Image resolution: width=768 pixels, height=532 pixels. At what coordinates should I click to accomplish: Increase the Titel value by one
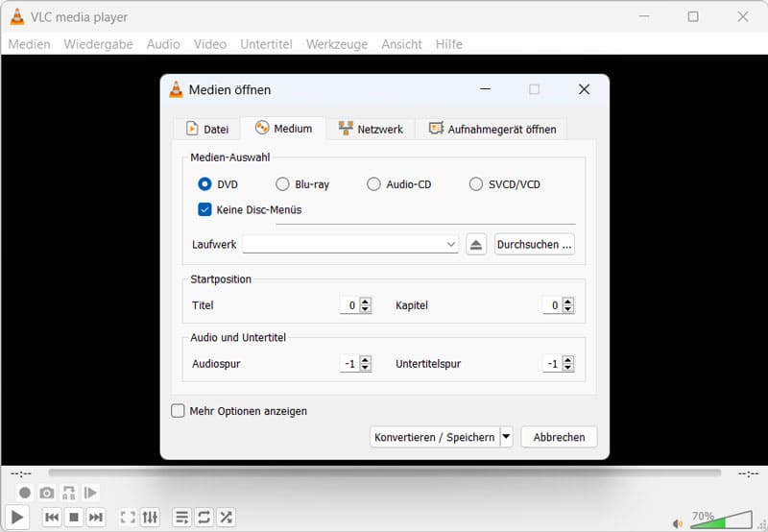365,302
